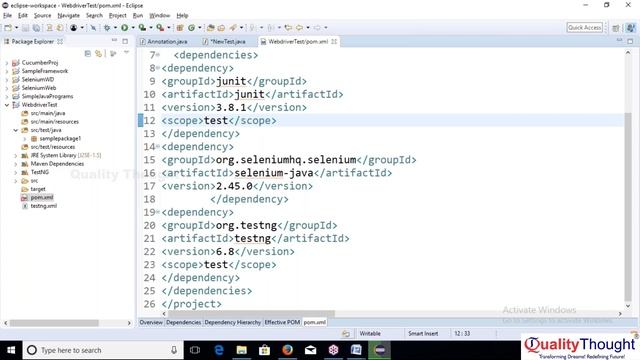
Task: Click the New Java Class icon
Action: (191, 28)
